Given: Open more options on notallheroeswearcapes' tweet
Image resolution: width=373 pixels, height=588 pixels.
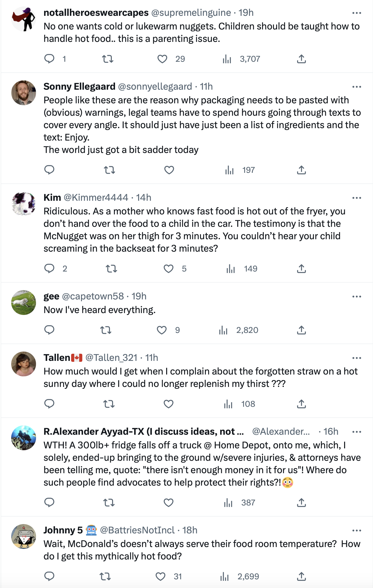Looking at the screenshot, I should point(357,13).
